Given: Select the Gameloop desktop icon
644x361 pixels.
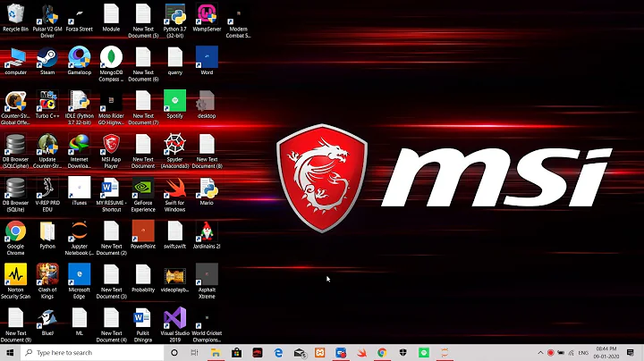Looking at the screenshot, I should 80,61.
